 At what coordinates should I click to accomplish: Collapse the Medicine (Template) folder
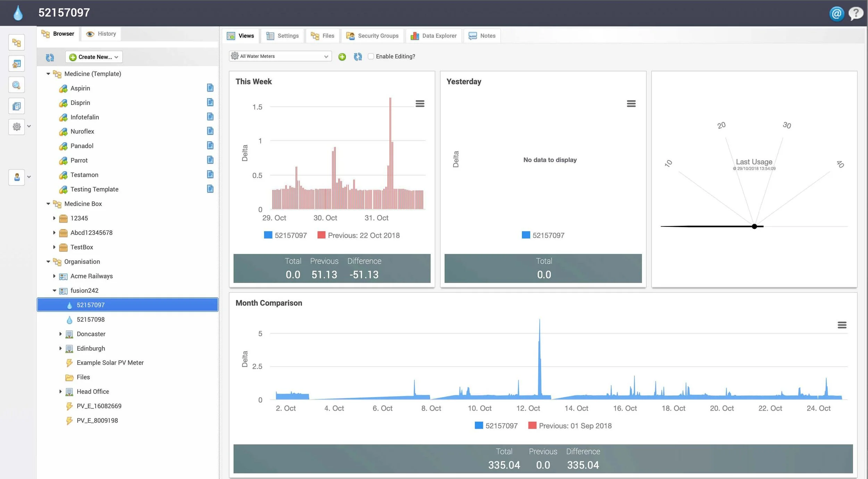click(x=48, y=74)
